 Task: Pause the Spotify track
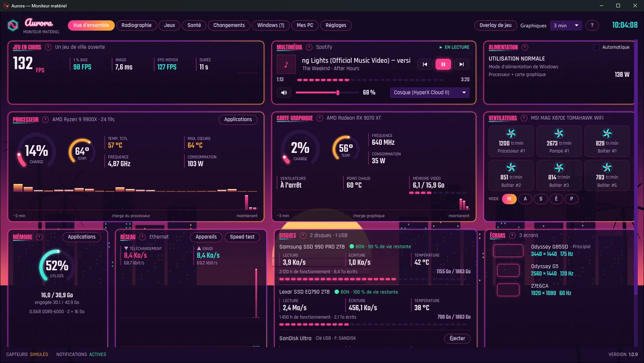443,64
